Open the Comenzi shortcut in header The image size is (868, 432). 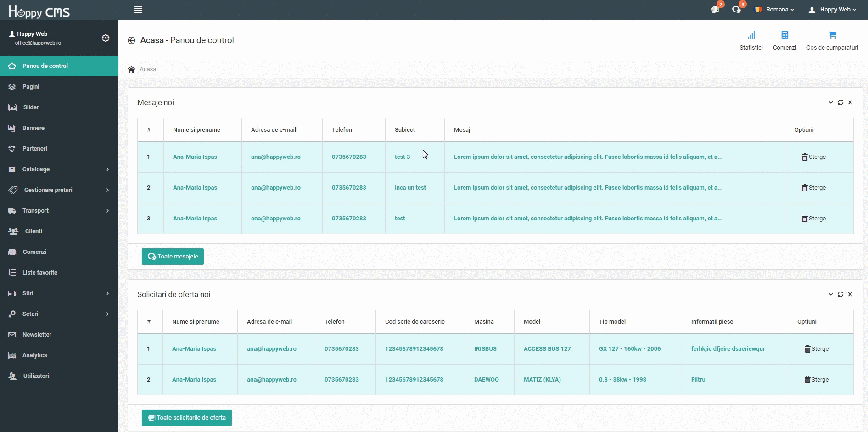tap(784, 40)
